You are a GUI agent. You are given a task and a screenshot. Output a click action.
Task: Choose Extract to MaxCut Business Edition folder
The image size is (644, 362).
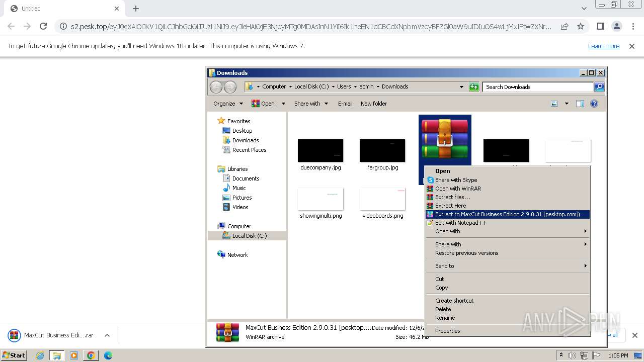(x=508, y=214)
